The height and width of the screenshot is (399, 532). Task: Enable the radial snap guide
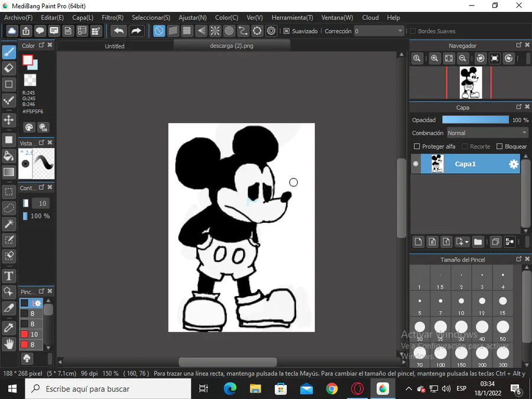tap(215, 31)
